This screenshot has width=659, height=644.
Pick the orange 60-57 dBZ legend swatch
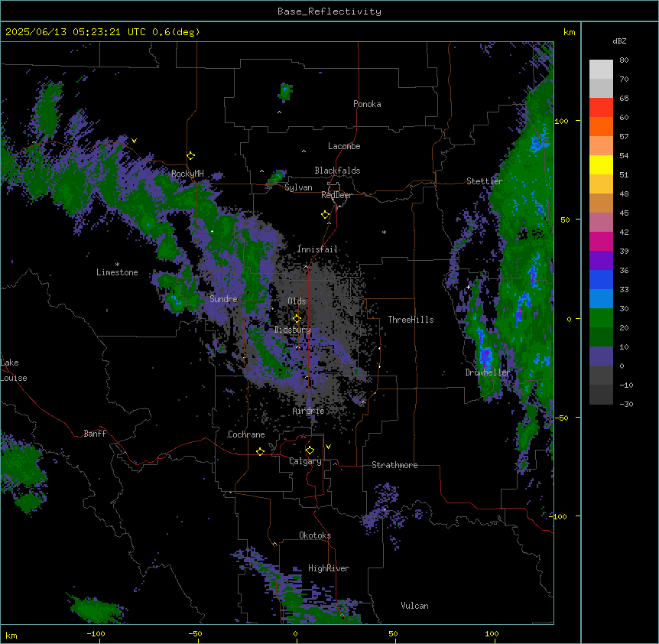coord(601,126)
